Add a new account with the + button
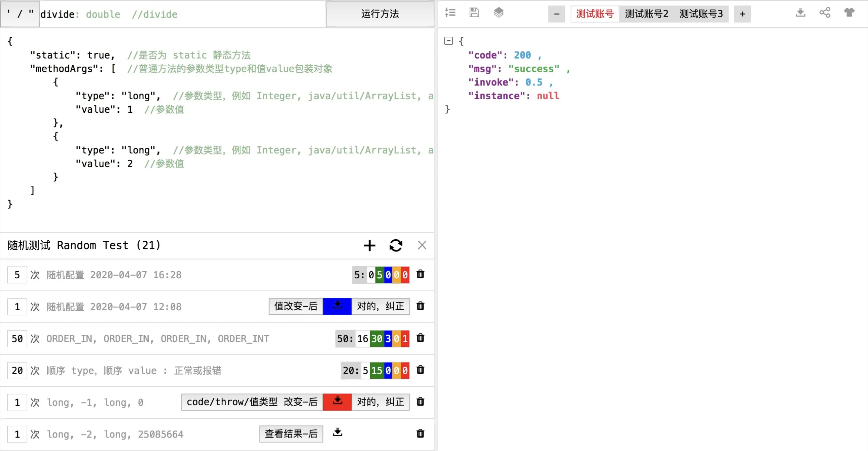868x451 pixels. [x=742, y=14]
